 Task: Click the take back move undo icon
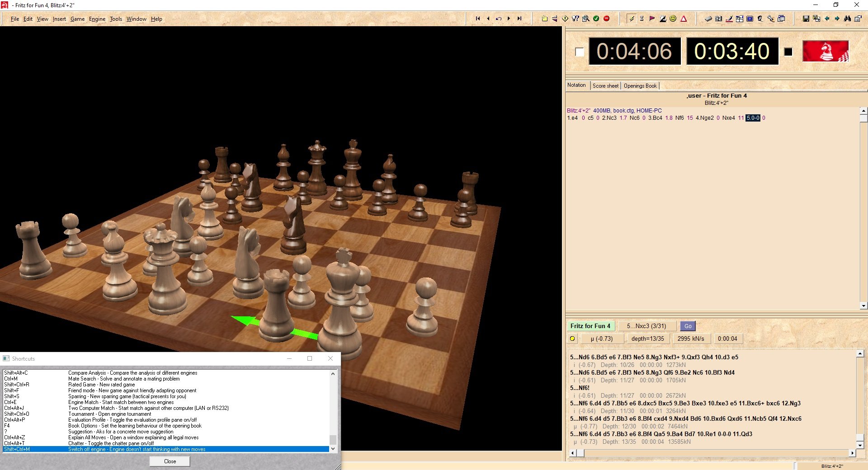[x=499, y=19]
